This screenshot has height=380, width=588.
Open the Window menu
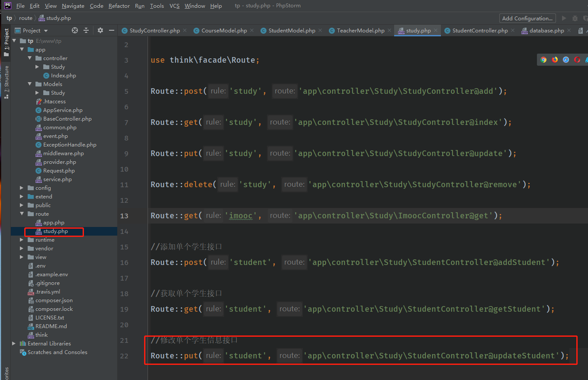point(195,6)
